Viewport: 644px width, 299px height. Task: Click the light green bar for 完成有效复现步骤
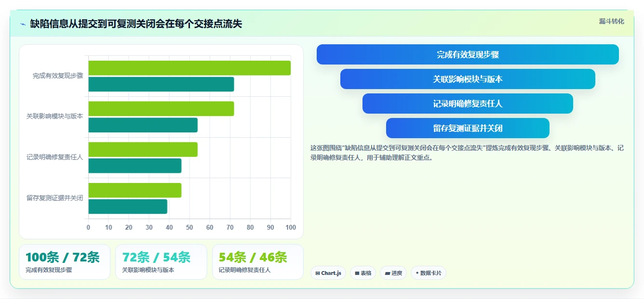click(189, 68)
